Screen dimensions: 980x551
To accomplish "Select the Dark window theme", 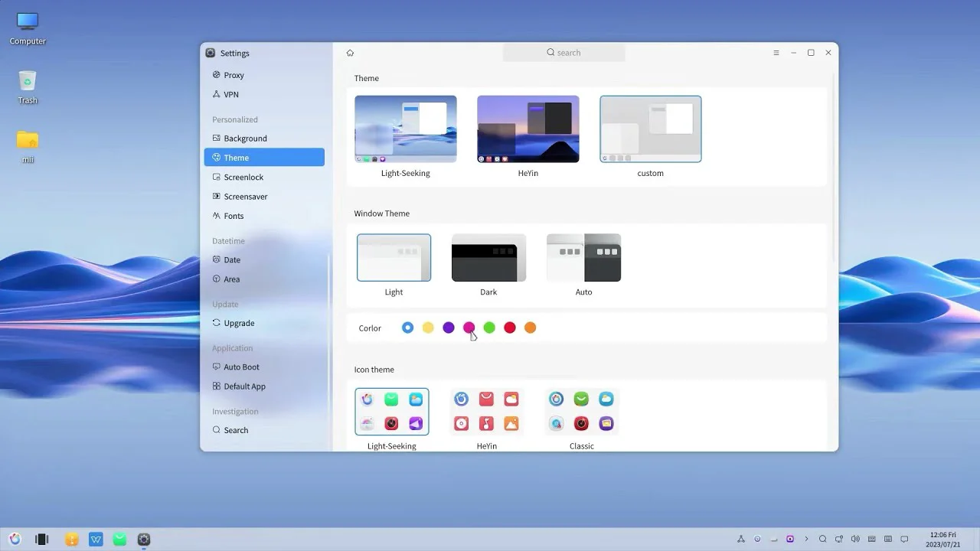I will click(488, 258).
